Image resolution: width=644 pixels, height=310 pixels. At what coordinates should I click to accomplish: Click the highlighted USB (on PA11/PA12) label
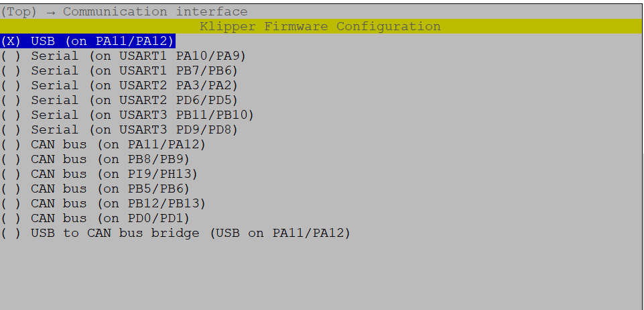[103, 41]
